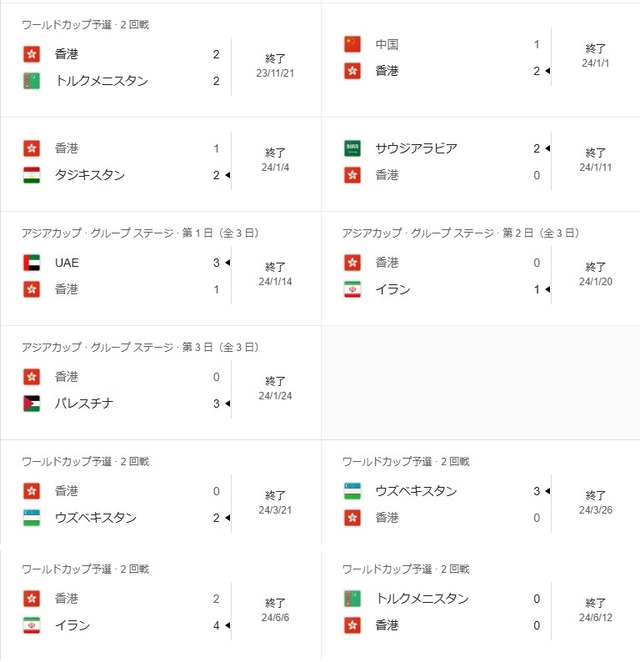This screenshot has height=662, width=640.
Task: Click the Uzbekistan flag in the 24/3/26 match
Action: [x=352, y=491]
